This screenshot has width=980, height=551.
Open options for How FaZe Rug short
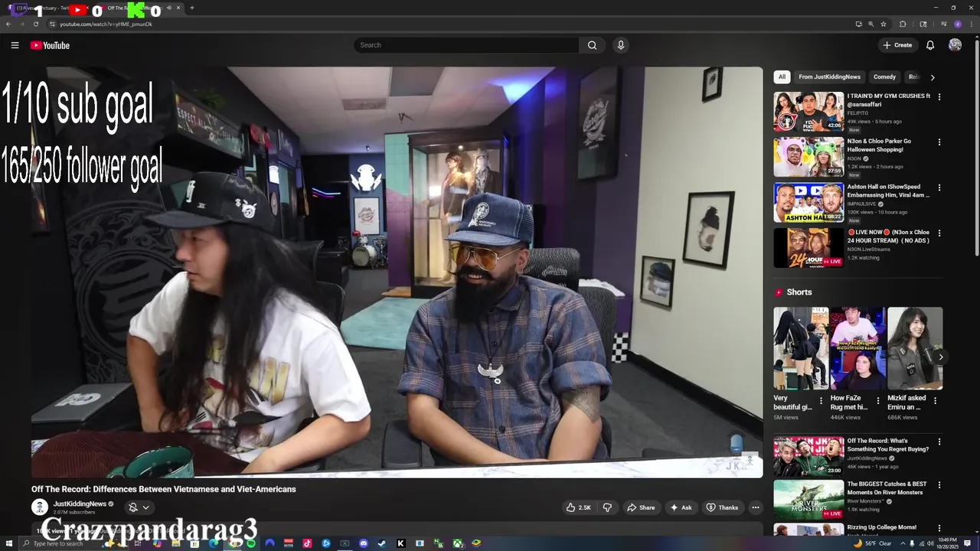tap(878, 400)
